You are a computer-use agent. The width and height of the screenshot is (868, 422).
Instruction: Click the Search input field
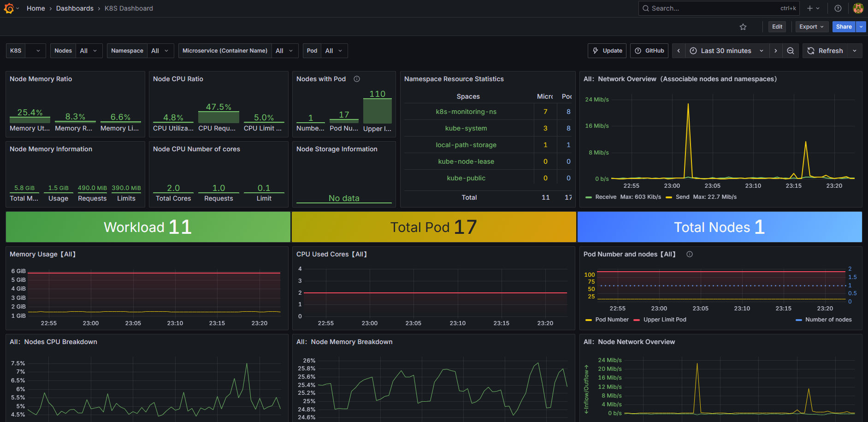[710, 8]
